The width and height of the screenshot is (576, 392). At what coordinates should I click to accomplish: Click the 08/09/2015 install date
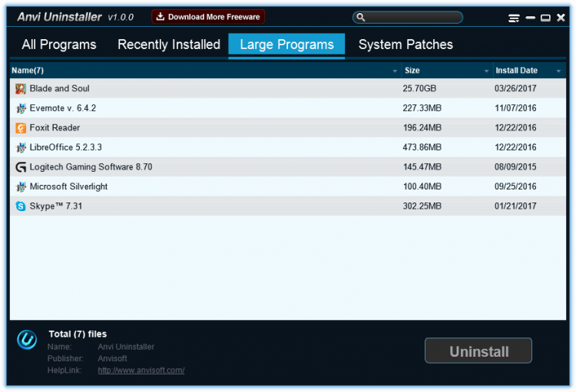click(x=515, y=167)
